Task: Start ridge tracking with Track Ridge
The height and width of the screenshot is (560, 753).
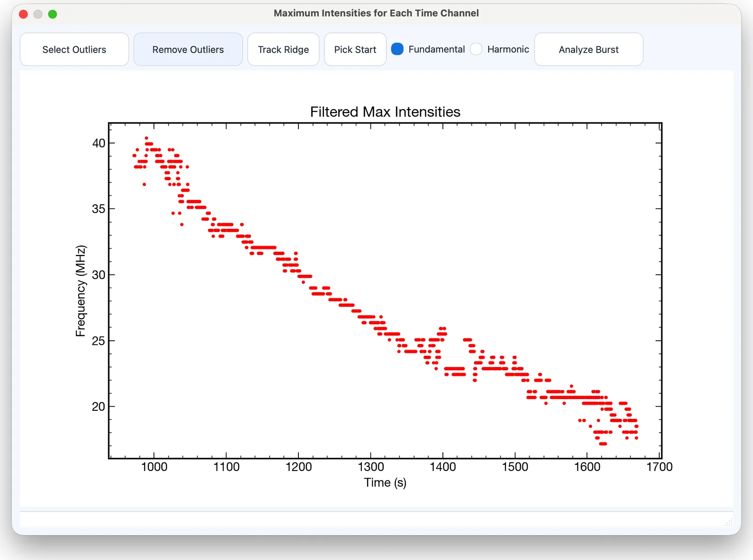Action: click(x=283, y=49)
